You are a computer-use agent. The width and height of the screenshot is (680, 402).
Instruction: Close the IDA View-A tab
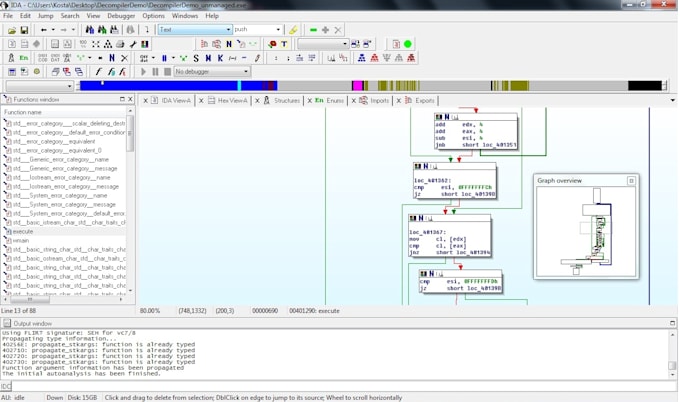click(x=145, y=101)
